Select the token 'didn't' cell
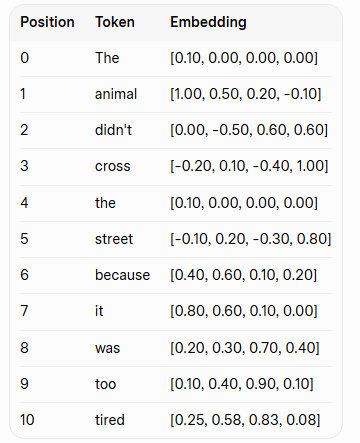This screenshot has width=360, height=443. [x=113, y=130]
